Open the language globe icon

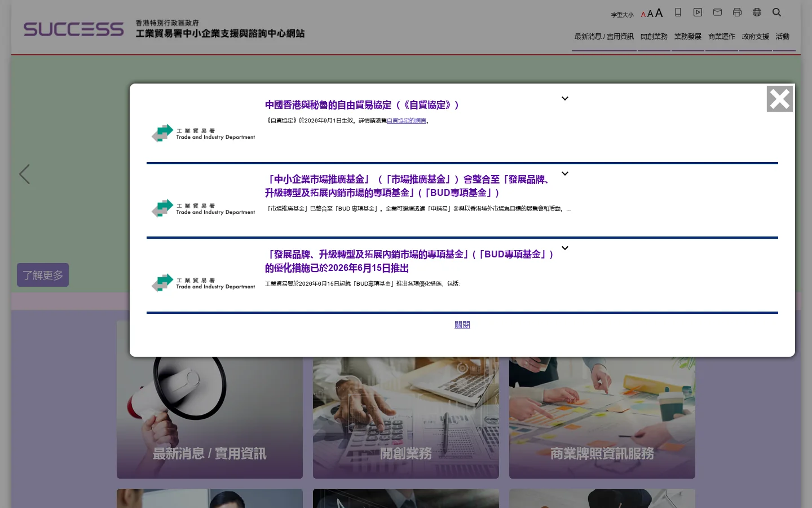point(757,12)
